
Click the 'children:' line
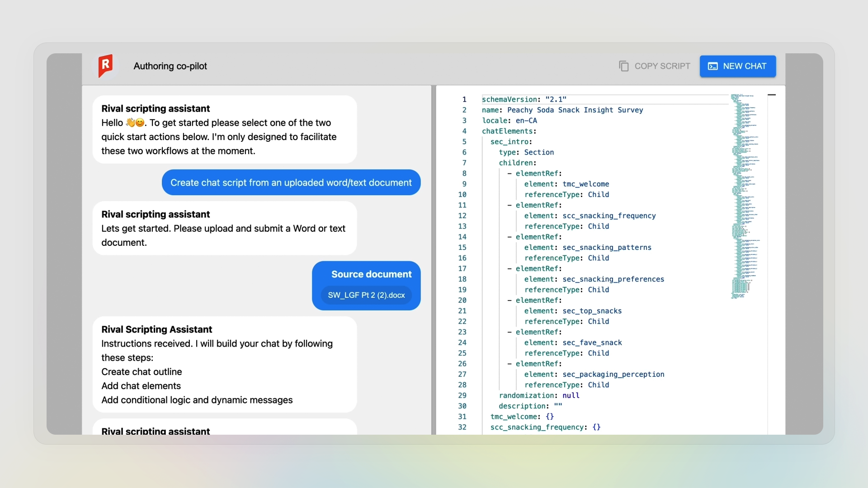518,163
